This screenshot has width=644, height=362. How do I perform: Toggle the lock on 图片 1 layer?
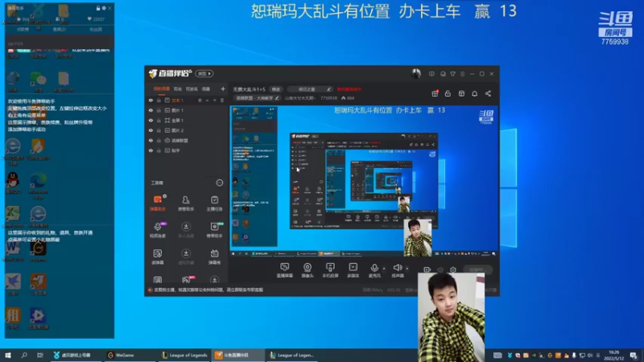[x=159, y=110]
